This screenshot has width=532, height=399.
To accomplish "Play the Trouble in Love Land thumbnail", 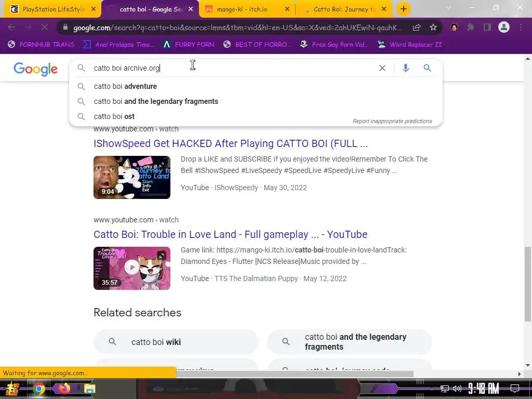I will (132, 268).
